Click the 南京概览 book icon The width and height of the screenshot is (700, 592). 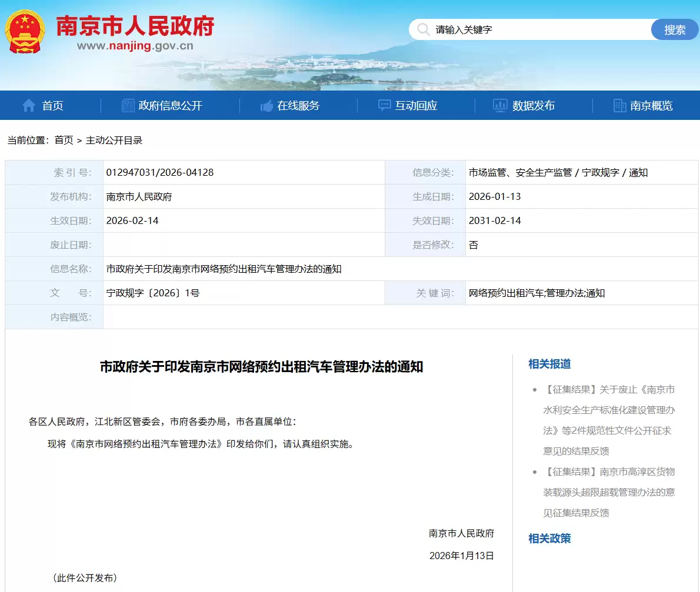coord(619,105)
